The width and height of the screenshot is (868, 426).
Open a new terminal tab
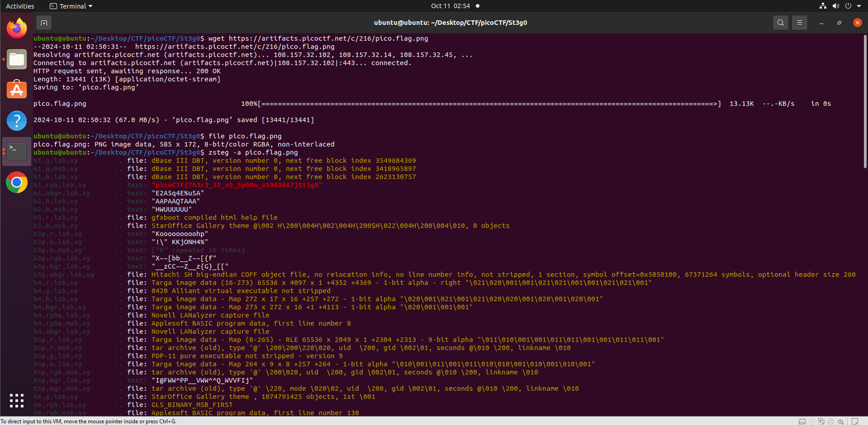click(x=44, y=23)
